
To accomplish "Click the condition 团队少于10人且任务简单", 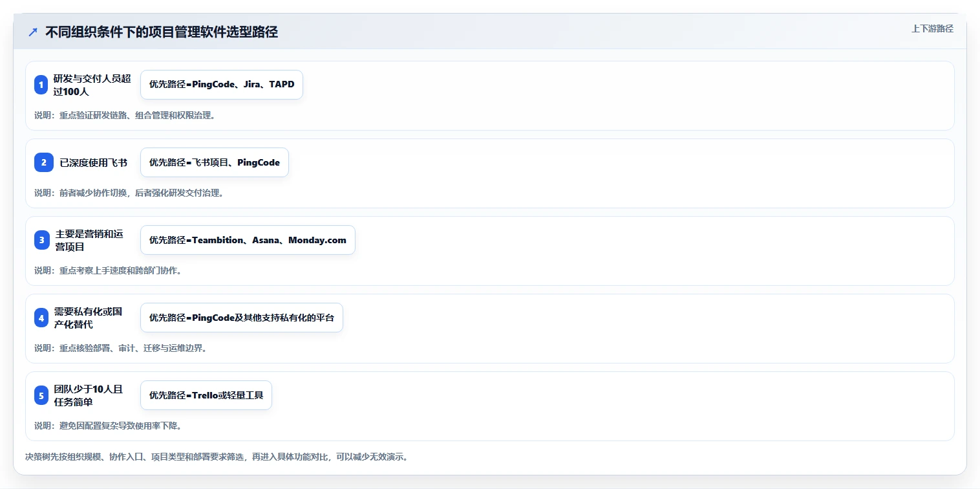I will pyautogui.click(x=88, y=395).
